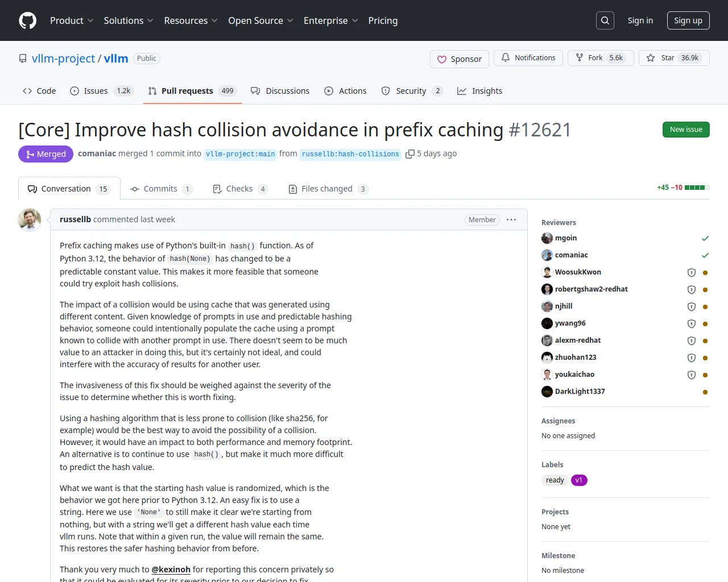Screen dimensions: 728x582
Task: Click the pending review dot next to DarkLight1337
Action: pos(705,392)
